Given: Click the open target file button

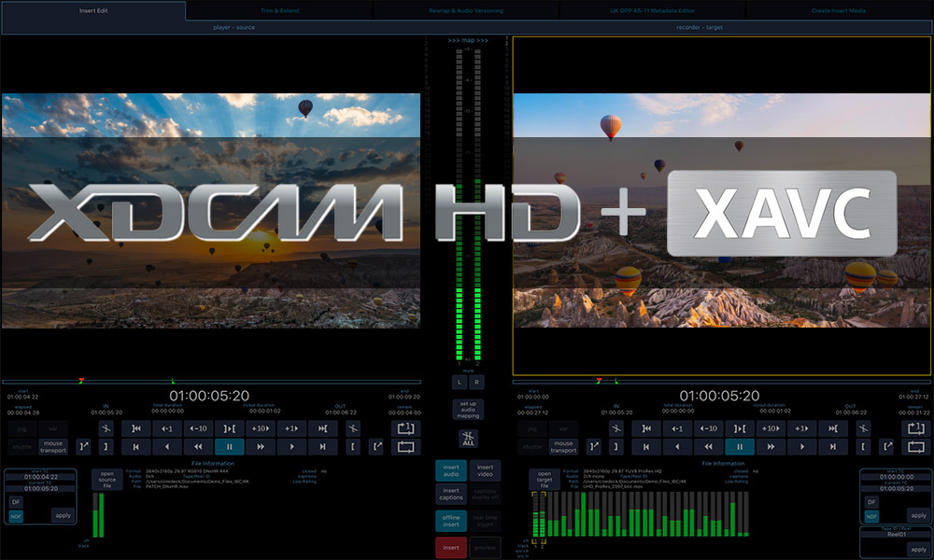Looking at the screenshot, I should click(545, 480).
